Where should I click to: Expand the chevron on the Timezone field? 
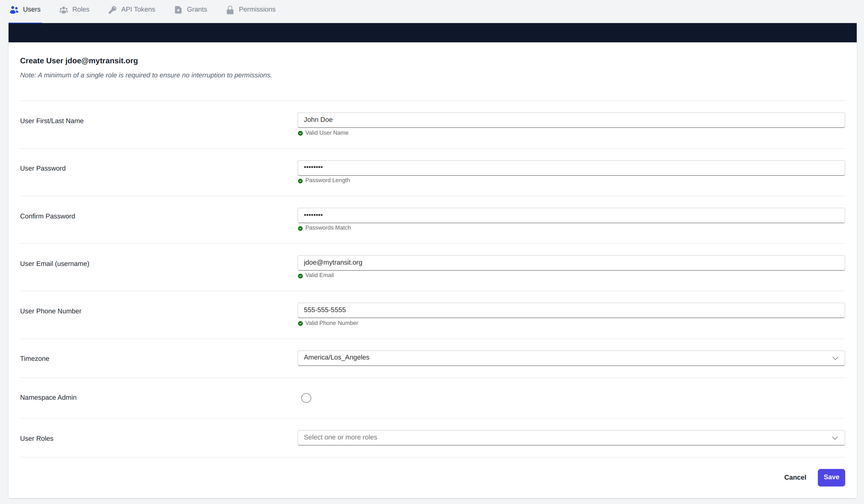(x=835, y=358)
